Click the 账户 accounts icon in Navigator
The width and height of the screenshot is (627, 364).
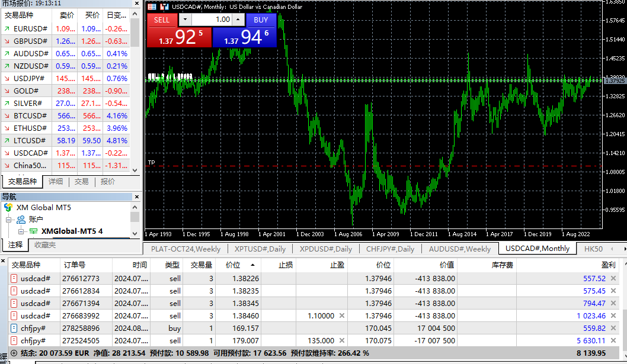coord(21,219)
